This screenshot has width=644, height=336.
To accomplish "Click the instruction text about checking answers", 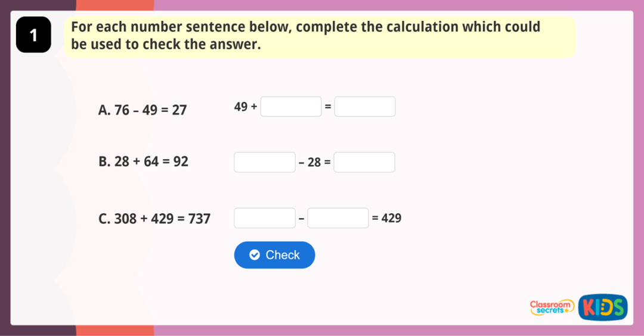I will 305,36.
